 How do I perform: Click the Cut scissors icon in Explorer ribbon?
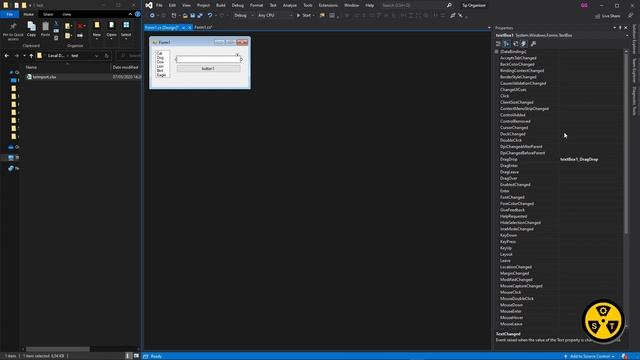[56, 24]
